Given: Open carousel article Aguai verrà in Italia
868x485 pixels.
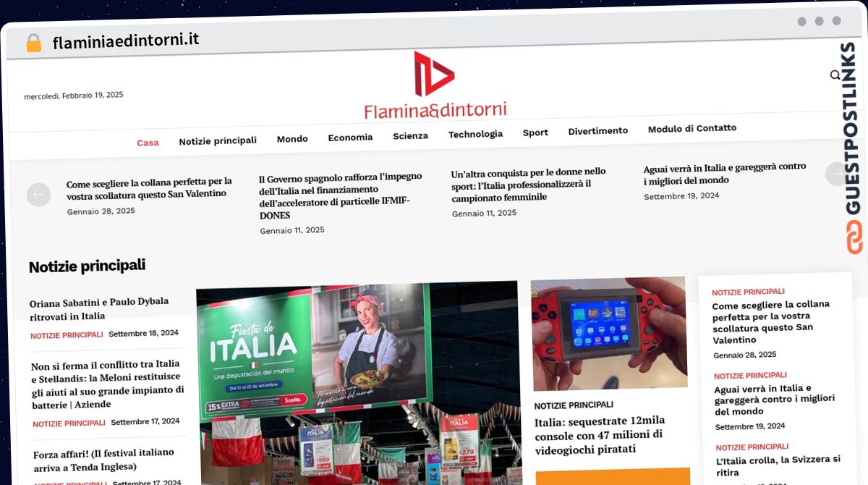Looking at the screenshot, I should 725,173.
